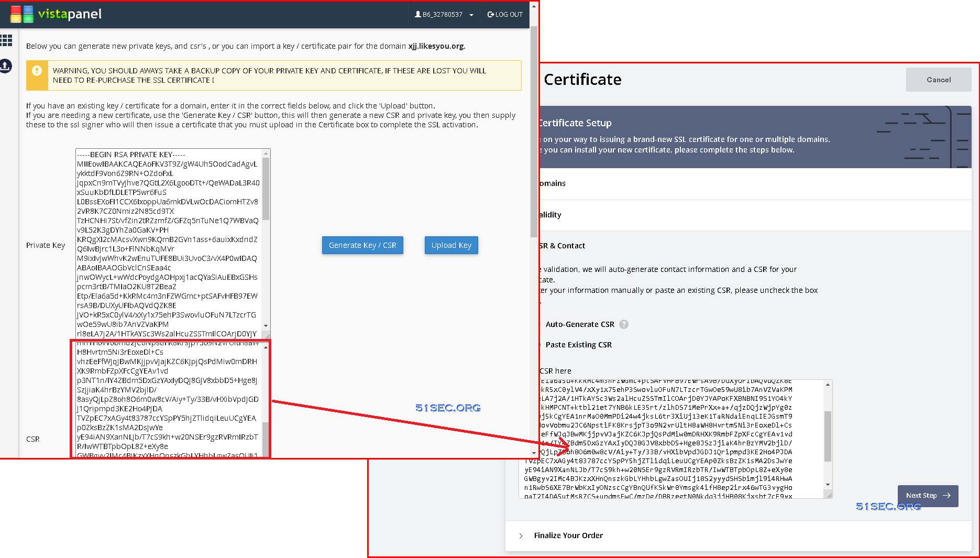Image resolution: width=980 pixels, height=558 pixels.
Task: Click the CSR field label in VistaPanel
Action: pyautogui.click(x=33, y=439)
